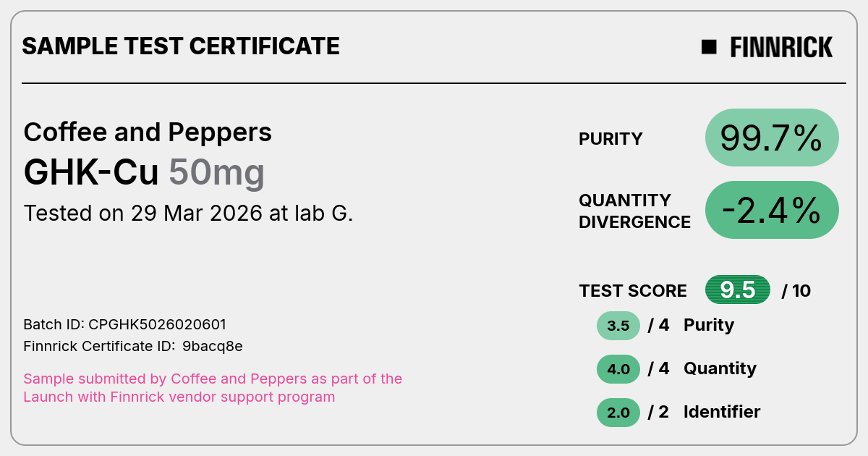Click the QUANTITY DIVERGENCE label
Screen dimensions: 868x456
click(635, 211)
